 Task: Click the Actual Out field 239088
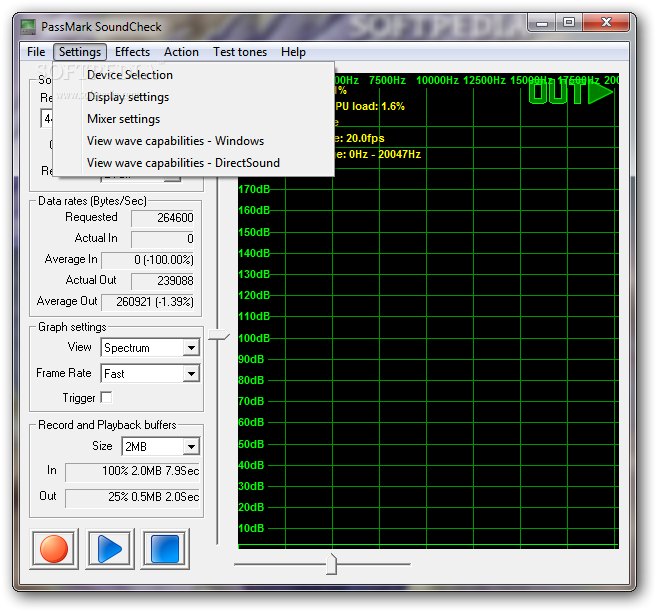163,281
